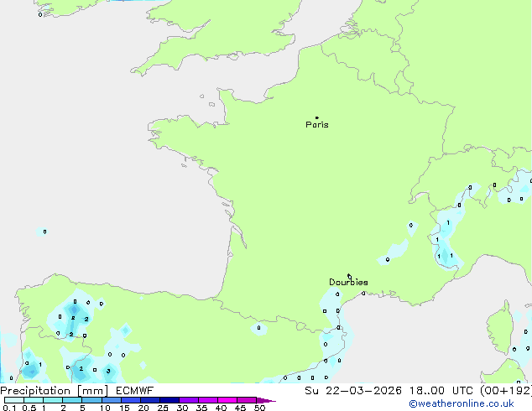Click the location marker above the Dourbies label
This screenshot has height=411, width=532.
coord(349,276)
